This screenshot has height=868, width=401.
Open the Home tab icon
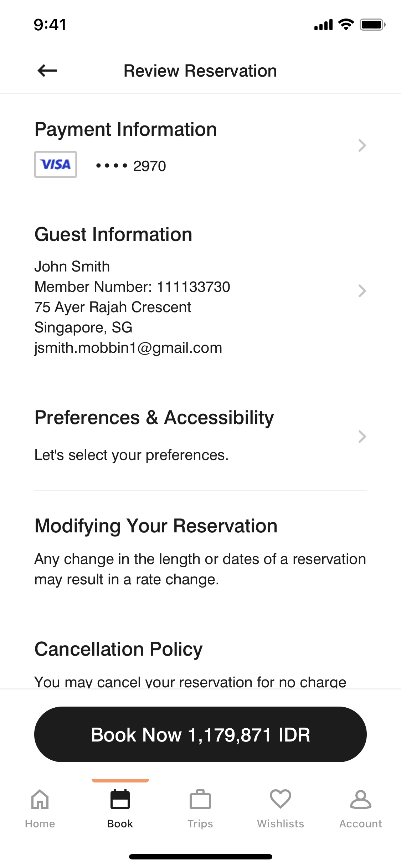tap(40, 800)
